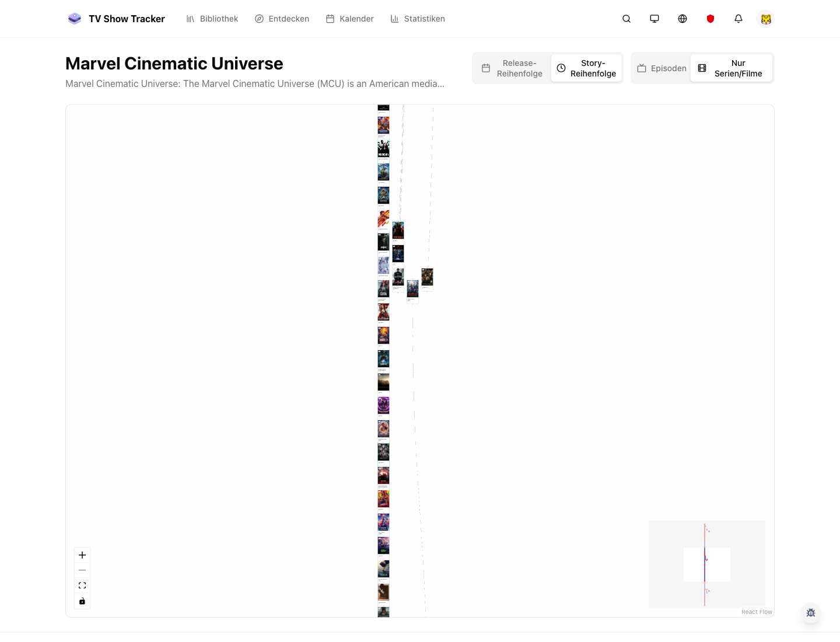Click the fit-view icon in flow controls
Screen dimensions: 840x642
(x=82, y=585)
